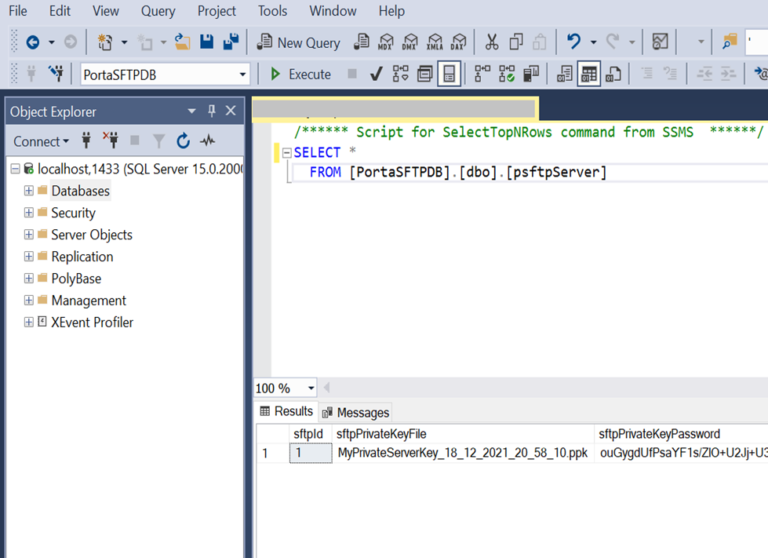The height and width of the screenshot is (558, 768).
Task: Execute the current SQL query
Action: [301, 74]
